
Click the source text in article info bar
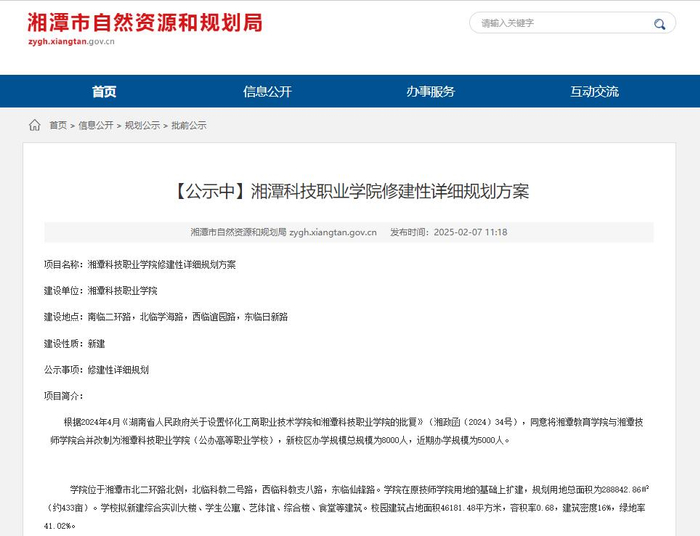[284, 232]
